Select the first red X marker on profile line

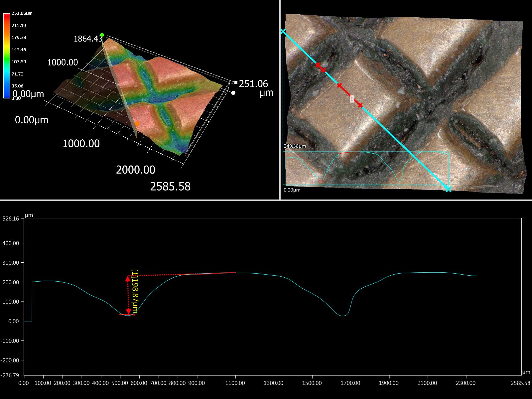click(318, 65)
